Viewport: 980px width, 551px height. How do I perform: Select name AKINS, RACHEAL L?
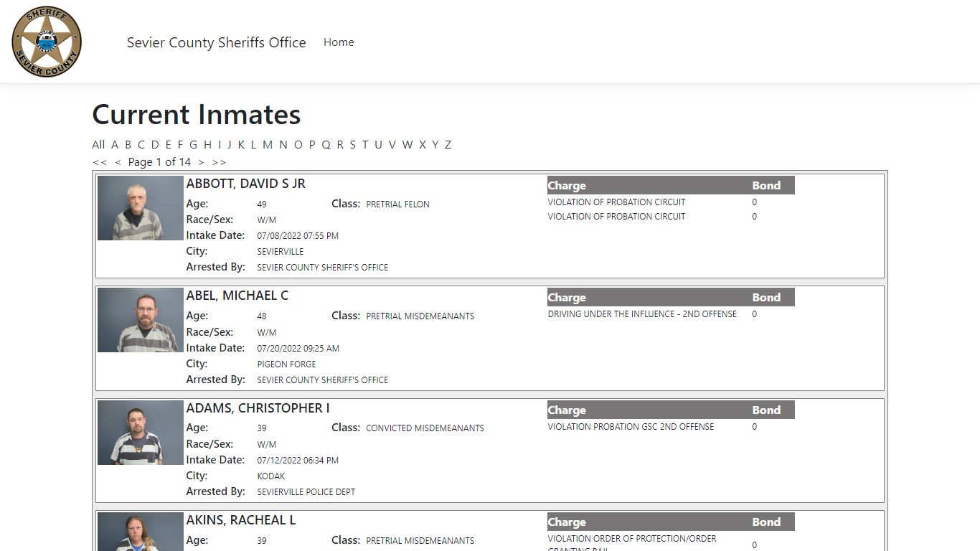coord(241,520)
